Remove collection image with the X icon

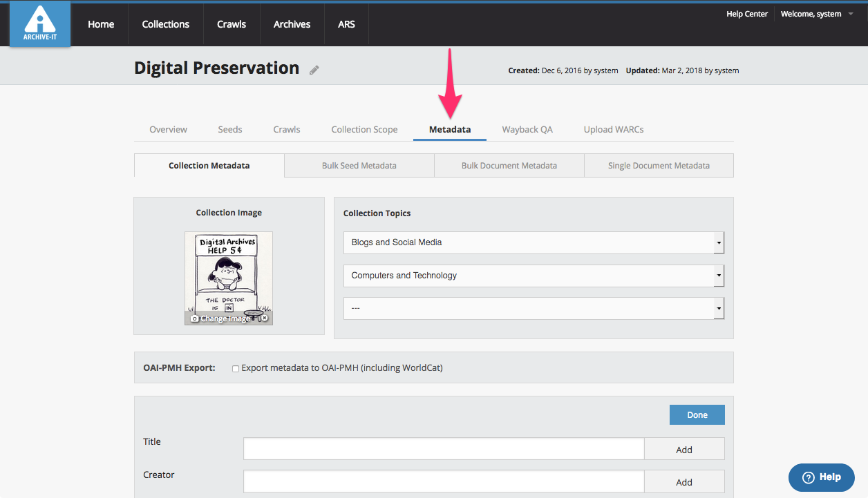(264, 318)
